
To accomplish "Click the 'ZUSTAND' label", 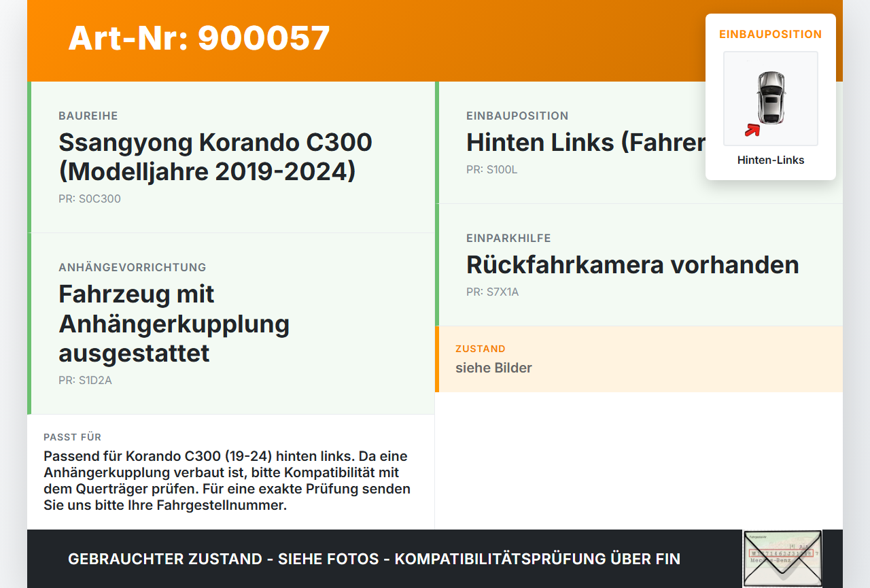I will [x=481, y=349].
